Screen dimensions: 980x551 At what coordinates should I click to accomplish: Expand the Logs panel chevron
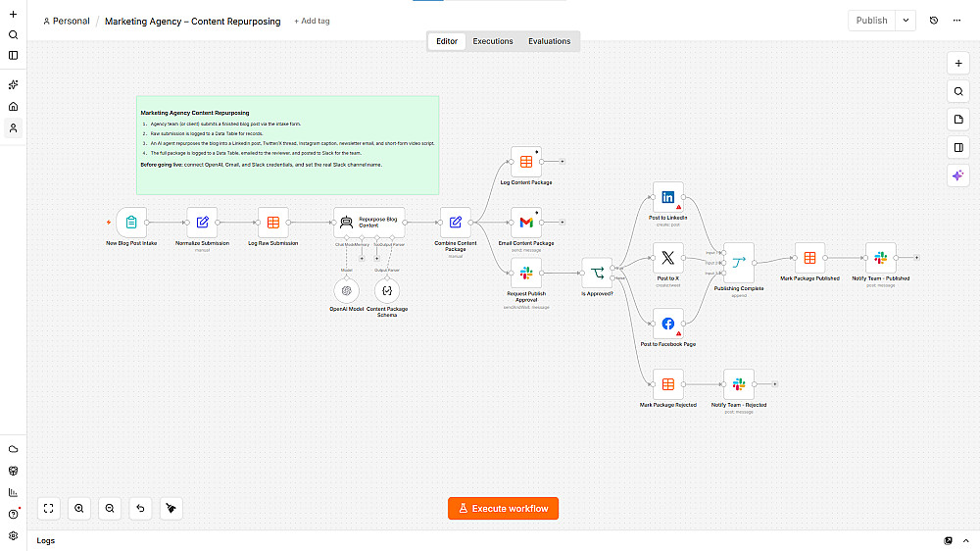pyautogui.click(x=965, y=540)
